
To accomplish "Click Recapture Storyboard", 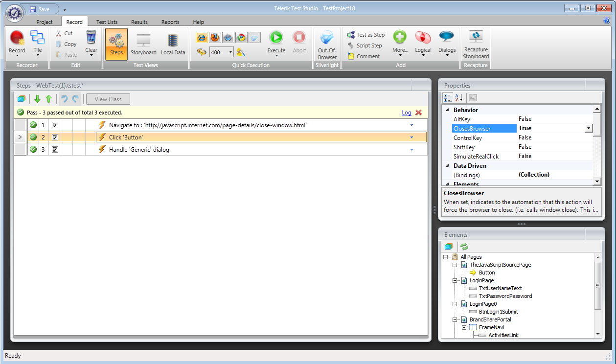I will 476,45.
